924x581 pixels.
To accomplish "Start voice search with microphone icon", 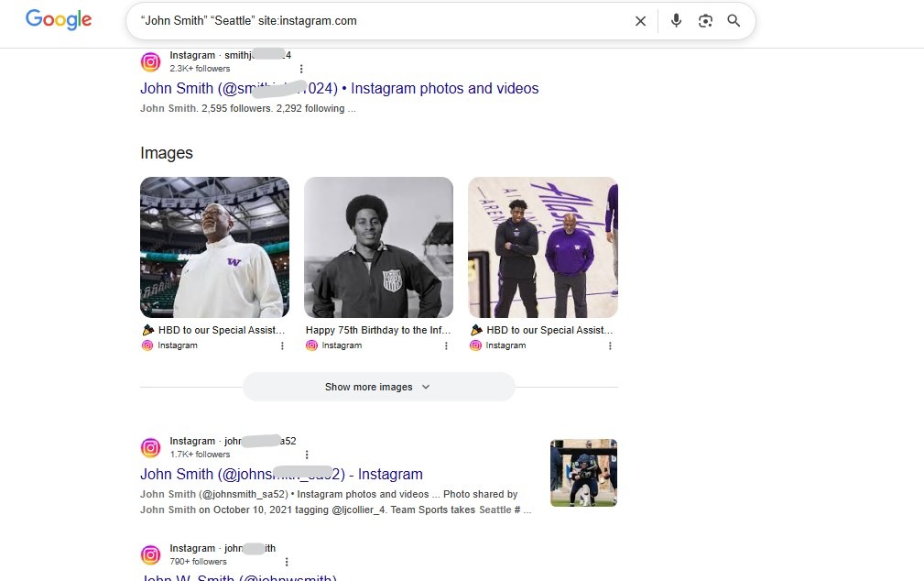I will [x=676, y=21].
